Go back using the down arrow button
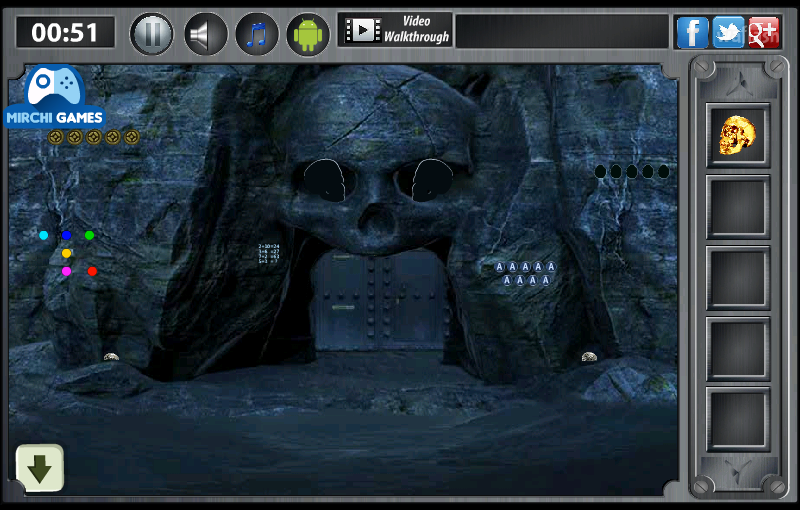The image size is (800, 510). coord(40,468)
